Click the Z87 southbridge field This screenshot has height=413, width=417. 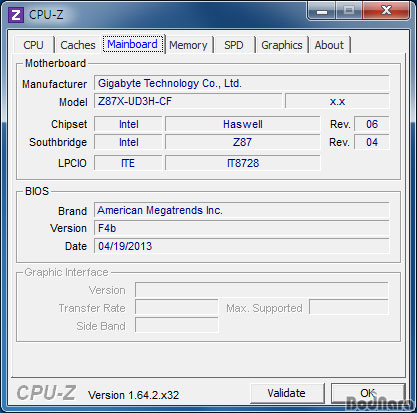point(243,142)
